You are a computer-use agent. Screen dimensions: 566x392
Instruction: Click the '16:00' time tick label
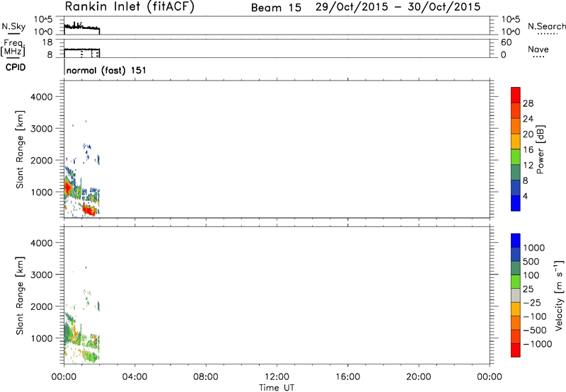[x=347, y=377]
